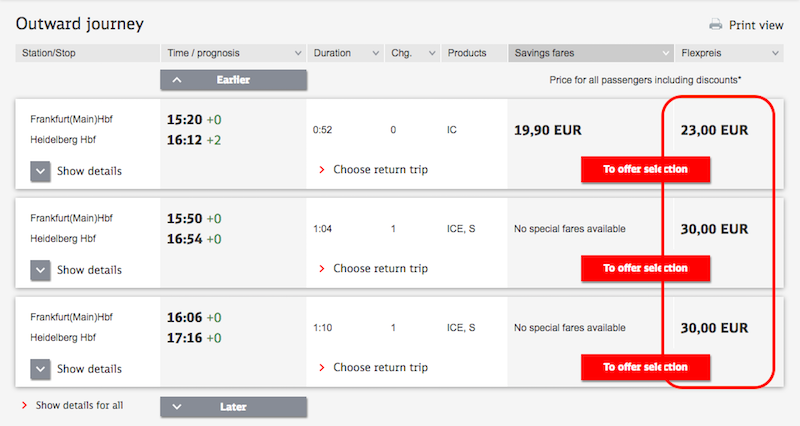Open Savings fares column sorting
The width and height of the screenshot is (800, 426).
click(591, 53)
